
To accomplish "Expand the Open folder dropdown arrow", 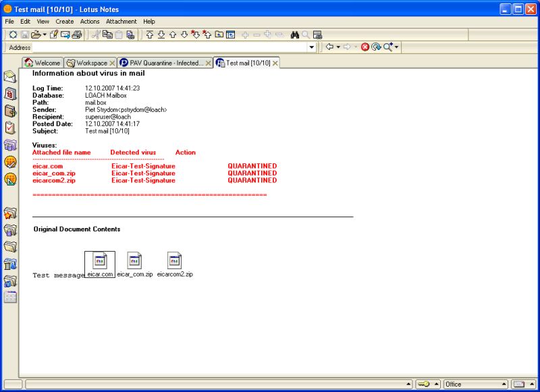I will pyautogui.click(x=45, y=35).
